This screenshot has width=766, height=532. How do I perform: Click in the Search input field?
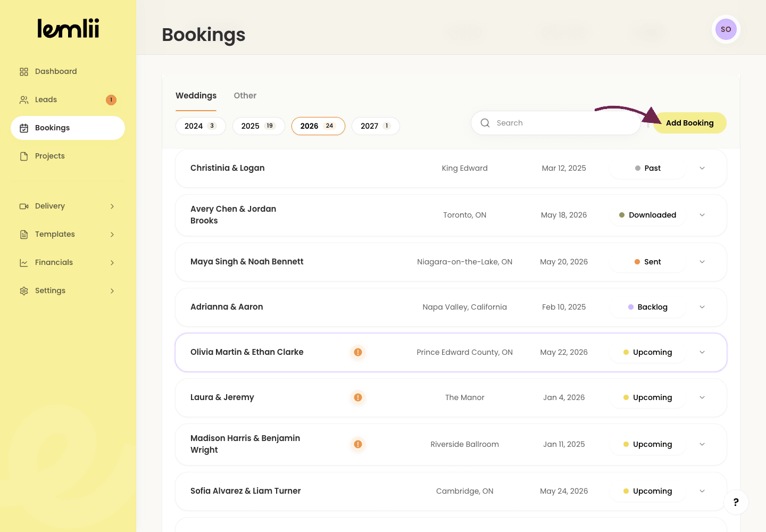click(x=556, y=123)
